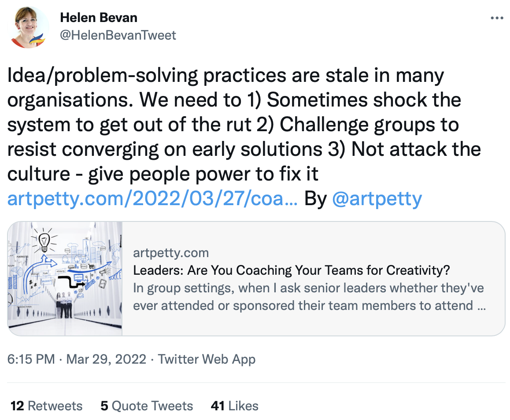Open the 6:15 PM timestamp link
510x420 pixels.
click(x=31, y=359)
